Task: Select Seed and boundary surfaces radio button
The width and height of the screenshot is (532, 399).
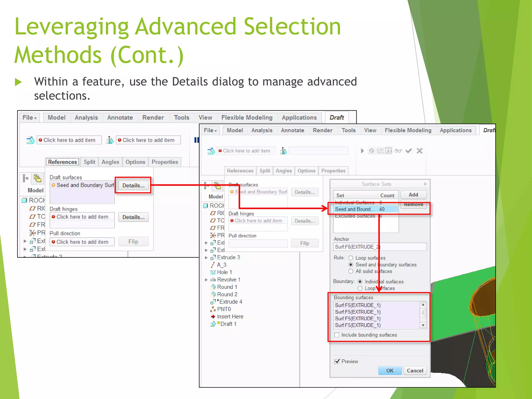Action: point(351,265)
